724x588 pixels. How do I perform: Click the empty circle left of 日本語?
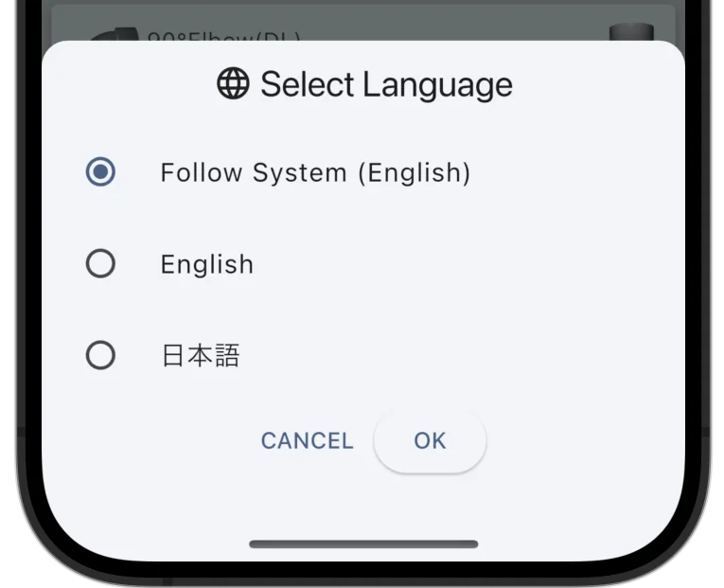(100, 355)
